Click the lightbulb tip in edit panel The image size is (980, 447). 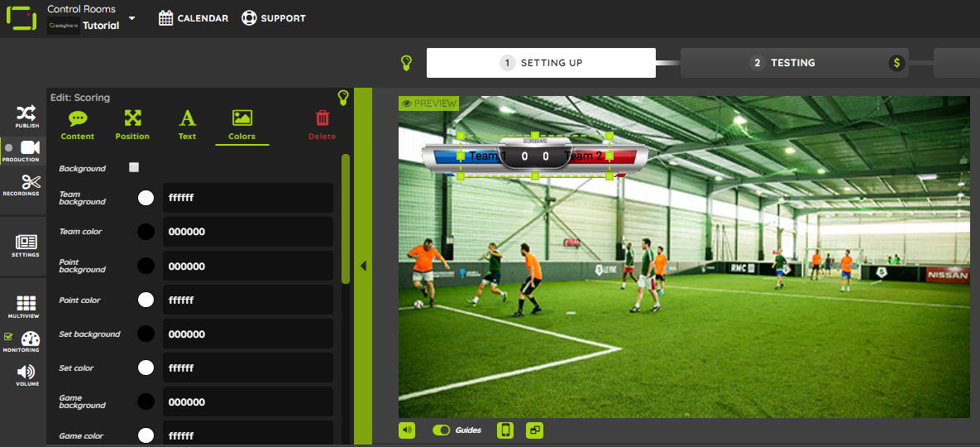(x=342, y=98)
